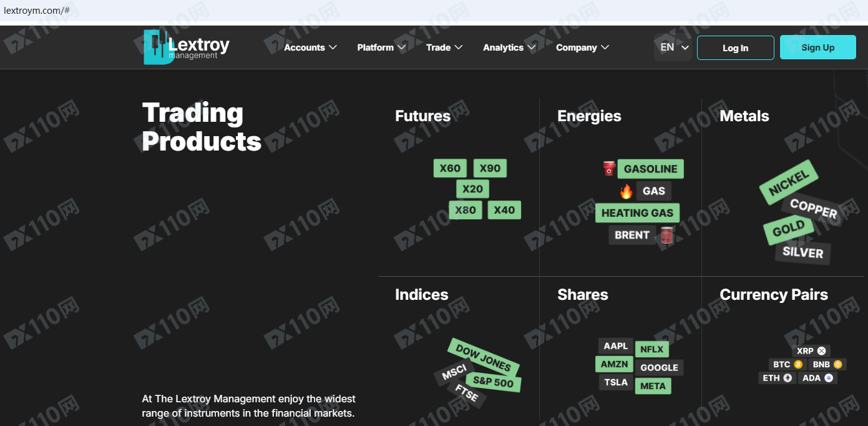868x426 pixels.
Task: Select the GOLD metals tag
Action: click(789, 230)
